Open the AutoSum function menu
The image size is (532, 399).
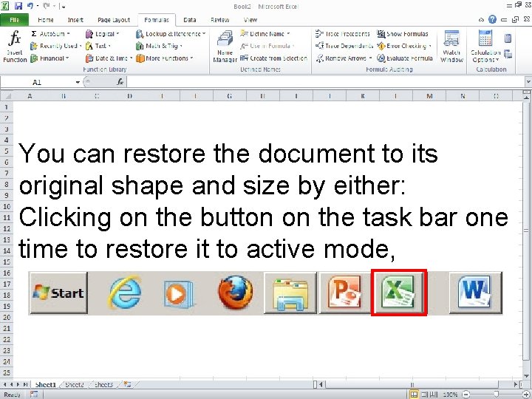click(50, 34)
